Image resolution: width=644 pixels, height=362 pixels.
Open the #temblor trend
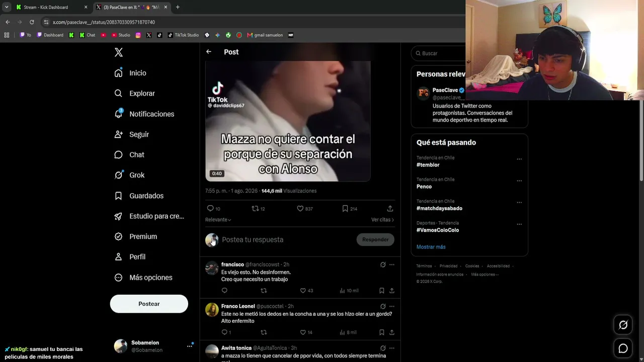click(x=428, y=165)
